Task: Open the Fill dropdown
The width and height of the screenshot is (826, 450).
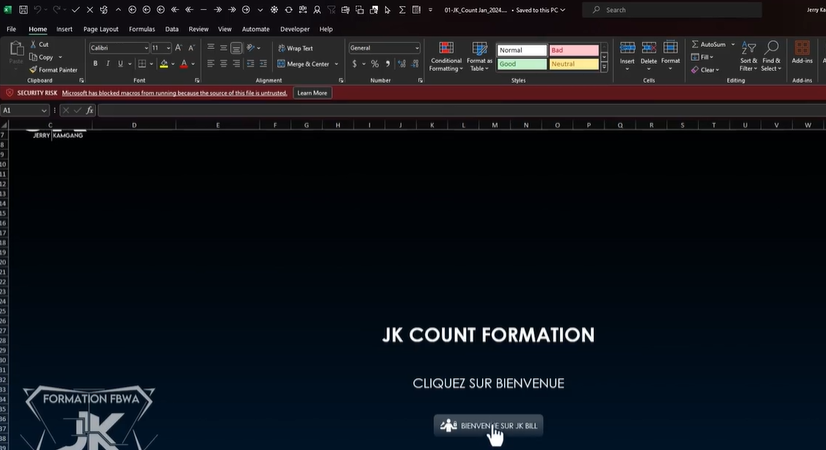Action: [702, 57]
